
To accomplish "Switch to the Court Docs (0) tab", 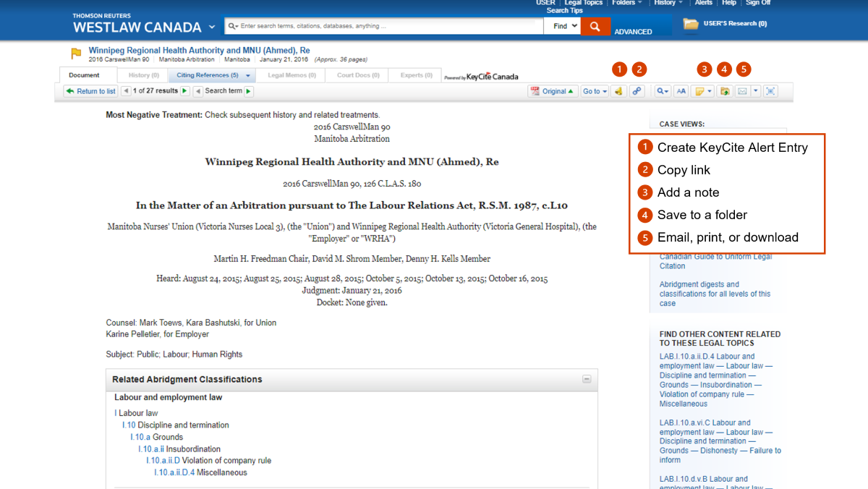I will pos(358,75).
